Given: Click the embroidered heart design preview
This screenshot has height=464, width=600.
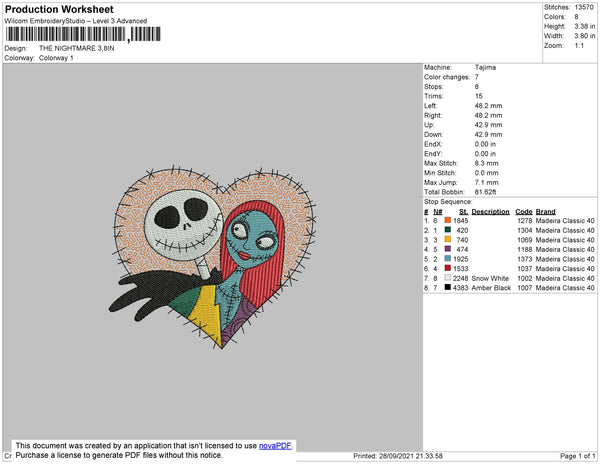Looking at the screenshot, I should (213, 257).
